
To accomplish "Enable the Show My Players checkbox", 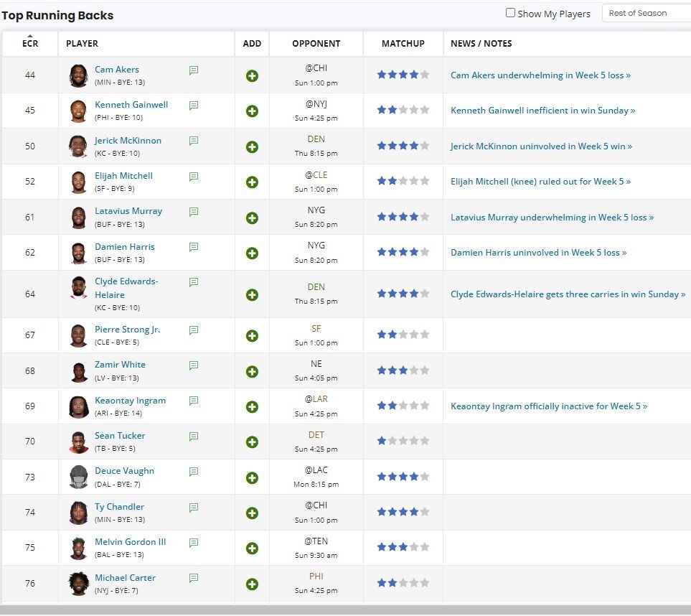I will (x=510, y=13).
